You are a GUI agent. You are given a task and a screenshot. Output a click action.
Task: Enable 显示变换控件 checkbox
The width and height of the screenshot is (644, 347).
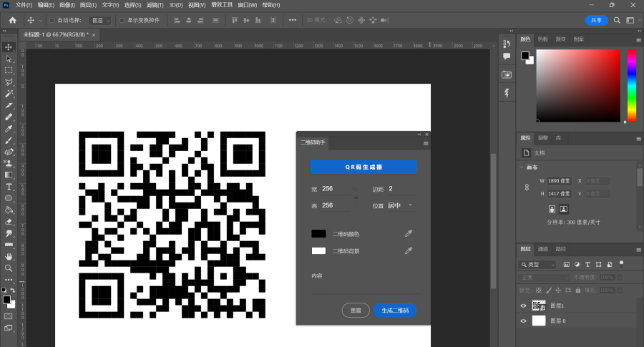click(x=122, y=20)
